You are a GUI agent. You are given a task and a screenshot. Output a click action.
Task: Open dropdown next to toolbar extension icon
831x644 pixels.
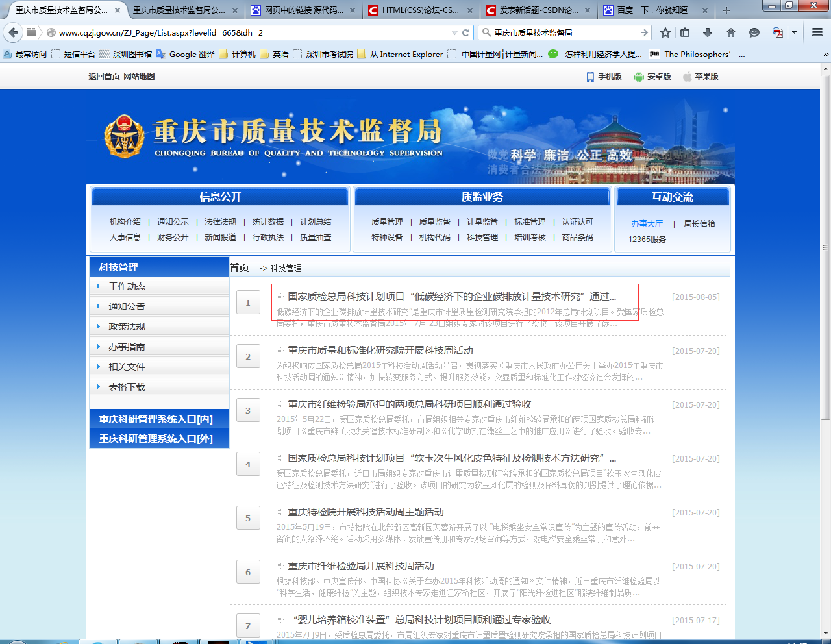[794, 32]
